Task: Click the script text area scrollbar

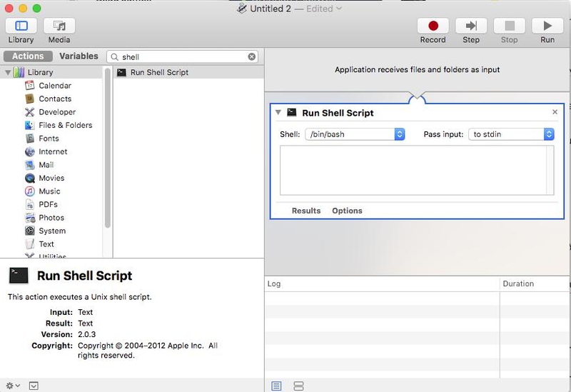Action: pyautogui.click(x=550, y=170)
